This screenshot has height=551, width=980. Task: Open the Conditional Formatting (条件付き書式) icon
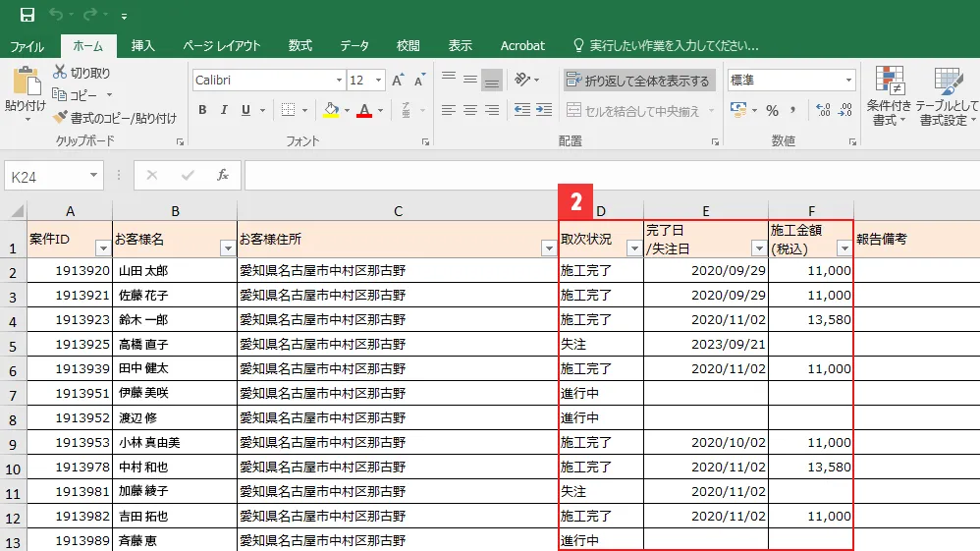click(x=890, y=97)
